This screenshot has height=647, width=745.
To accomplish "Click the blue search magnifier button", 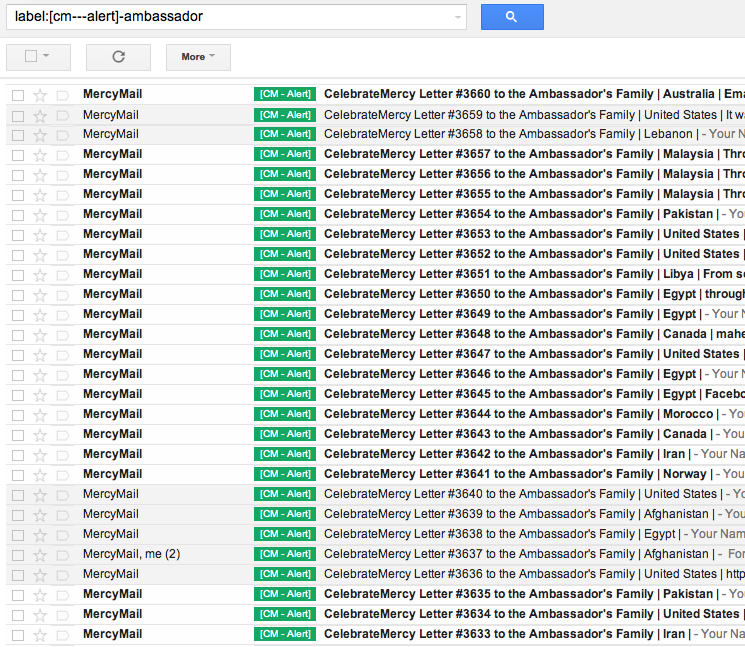I will [512, 17].
